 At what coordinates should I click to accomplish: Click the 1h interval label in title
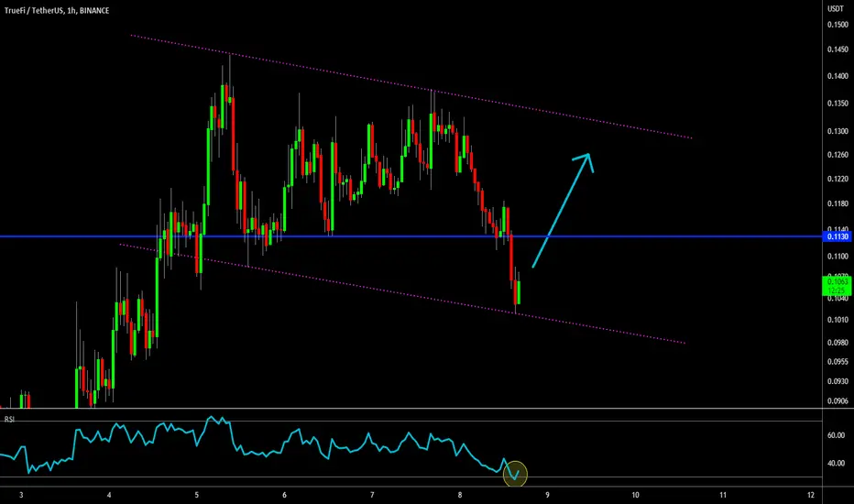pyautogui.click(x=71, y=10)
